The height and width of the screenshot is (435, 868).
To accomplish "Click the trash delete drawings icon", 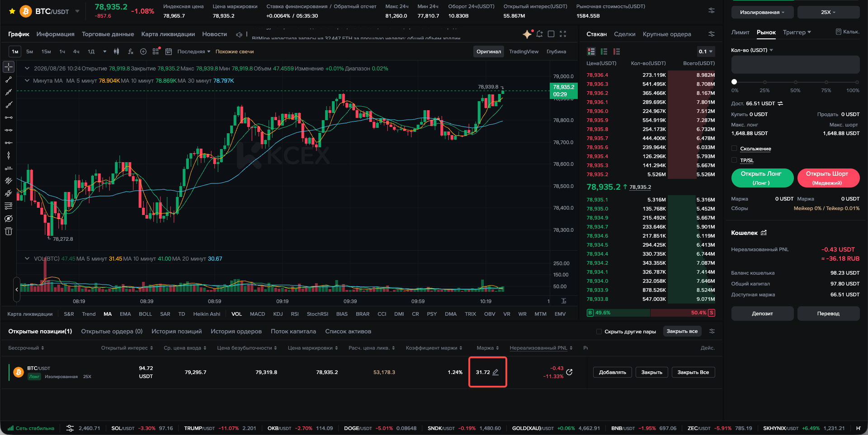I will [9, 231].
